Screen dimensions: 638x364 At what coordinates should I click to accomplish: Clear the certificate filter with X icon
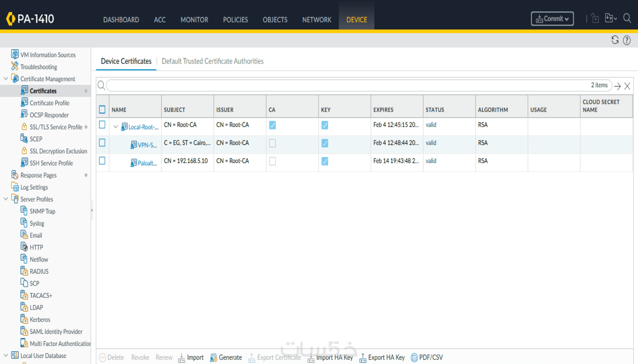[x=627, y=86]
